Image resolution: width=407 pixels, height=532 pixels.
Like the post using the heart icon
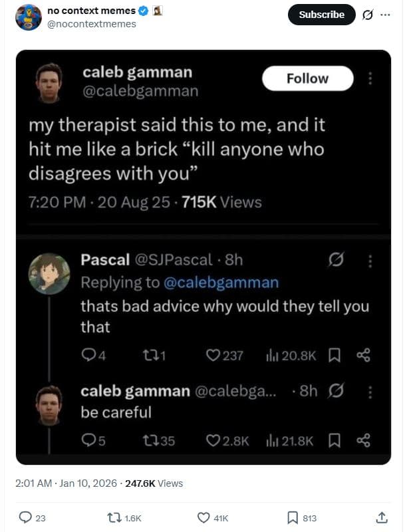click(x=203, y=517)
